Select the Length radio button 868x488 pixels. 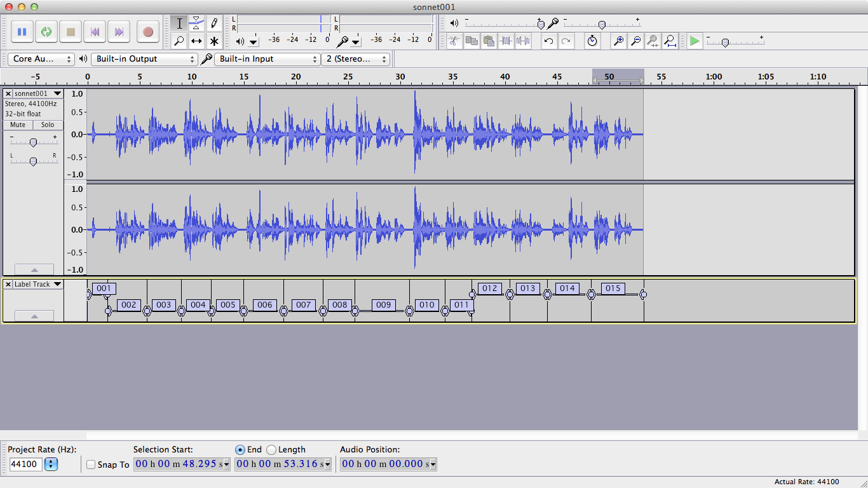pyautogui.click(x=271, y=449)
